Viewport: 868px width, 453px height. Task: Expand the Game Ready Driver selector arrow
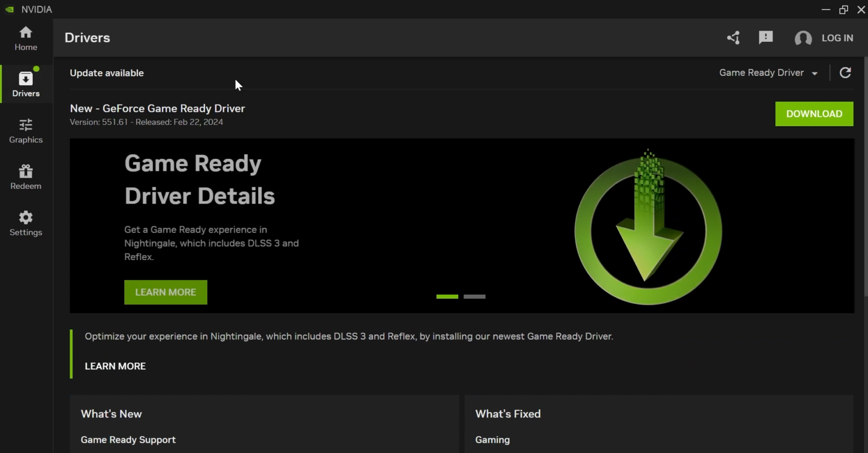tap(814, 73)
